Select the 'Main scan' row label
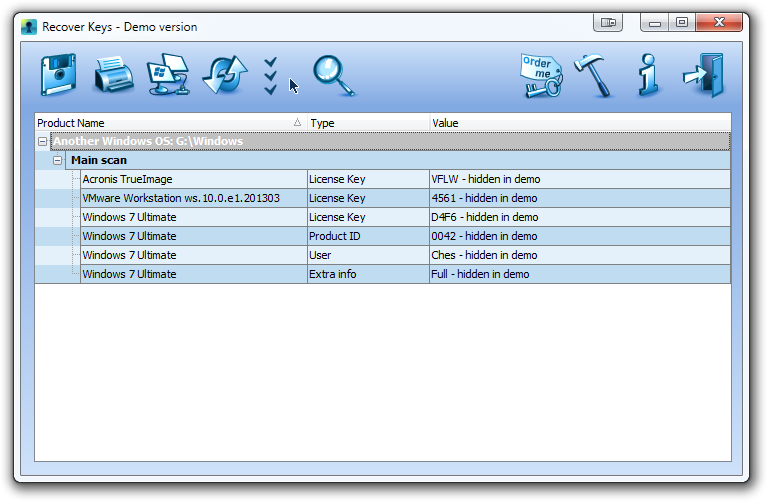Image resolution: width=768 pixels, height=502 pixels. point(99,160)
